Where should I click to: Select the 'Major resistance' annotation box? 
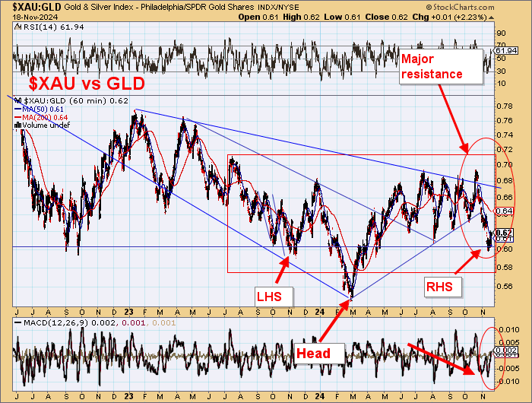point(432,66)
